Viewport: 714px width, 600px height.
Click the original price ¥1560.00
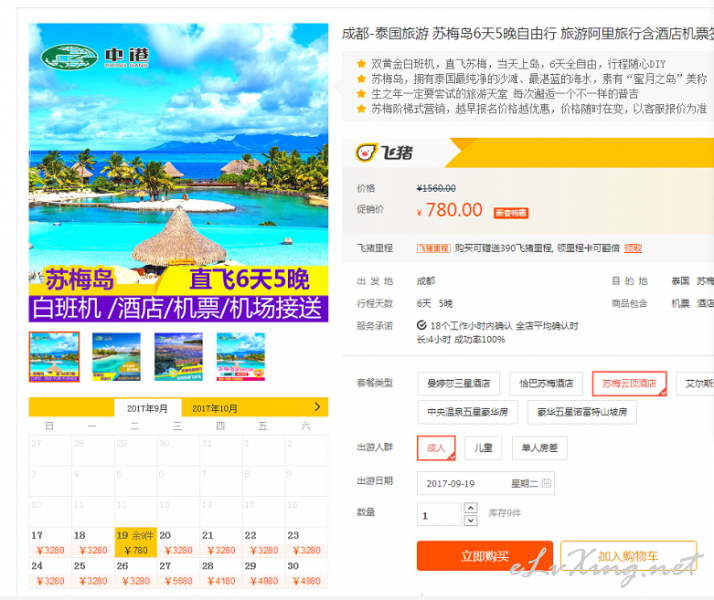pyautogui.click(x=436, y=188)
